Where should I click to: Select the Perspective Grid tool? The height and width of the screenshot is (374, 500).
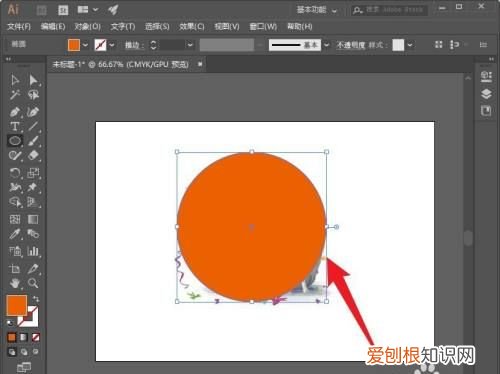click(x=33, y=202)
